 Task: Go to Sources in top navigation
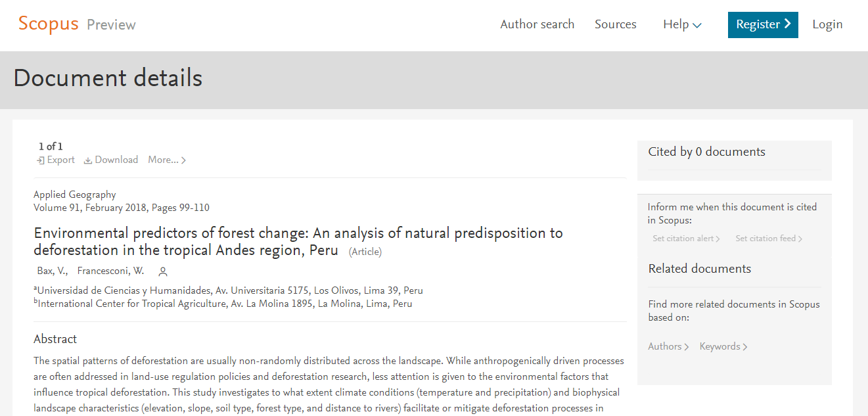[616, 24]
